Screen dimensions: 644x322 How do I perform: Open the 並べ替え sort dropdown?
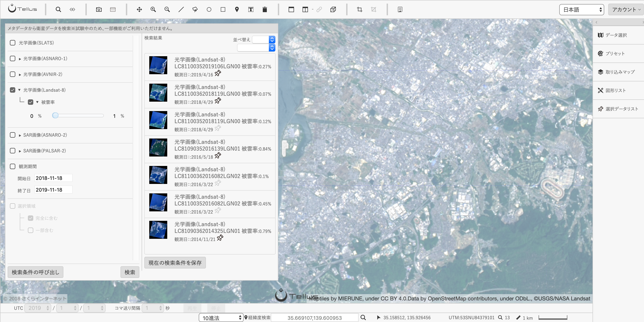point(263,40)
